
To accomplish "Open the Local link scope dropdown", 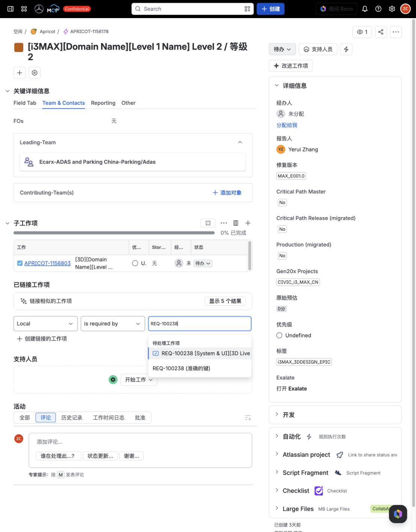I will 45,324.
